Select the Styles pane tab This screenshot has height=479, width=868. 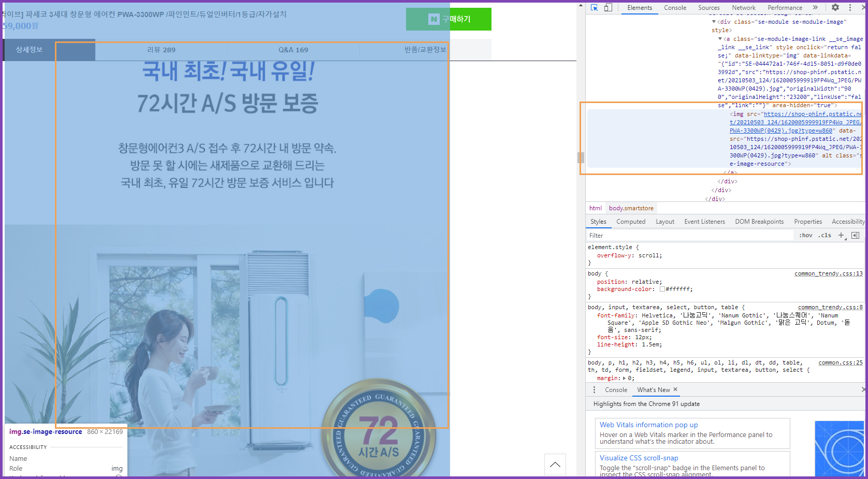click(x=598, y=222)
